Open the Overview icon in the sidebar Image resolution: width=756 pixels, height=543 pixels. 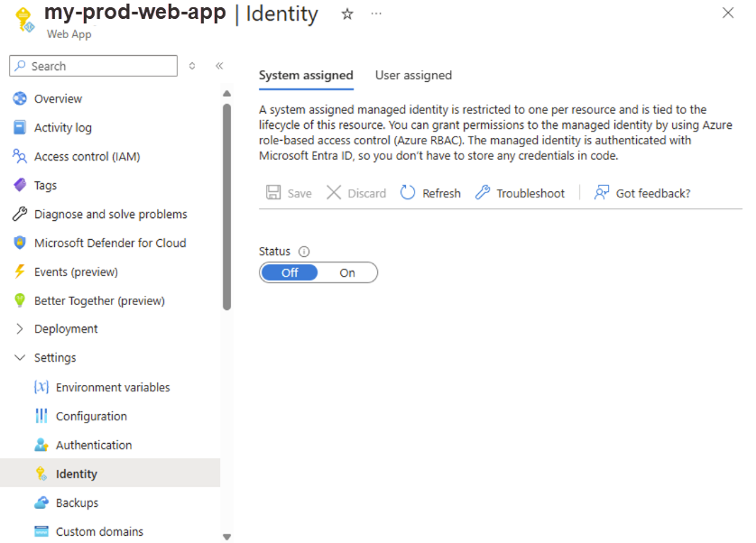(x=20, y=98)
